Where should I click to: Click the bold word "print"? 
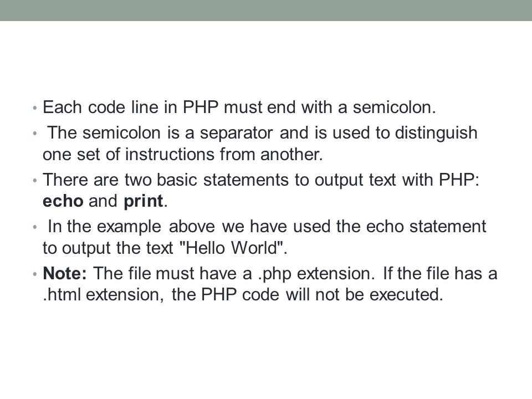click(x=143, y=202)
